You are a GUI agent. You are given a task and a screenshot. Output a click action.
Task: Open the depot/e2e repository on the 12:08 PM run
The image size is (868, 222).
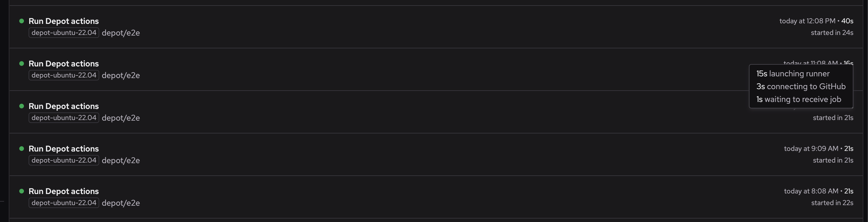[x=121, y=33]
